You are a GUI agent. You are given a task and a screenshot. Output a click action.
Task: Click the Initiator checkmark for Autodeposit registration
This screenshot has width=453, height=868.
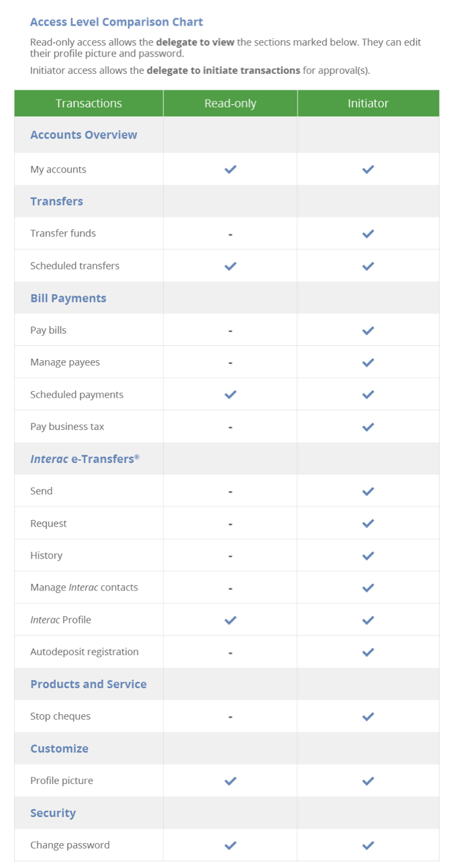[x=368, y=652]
